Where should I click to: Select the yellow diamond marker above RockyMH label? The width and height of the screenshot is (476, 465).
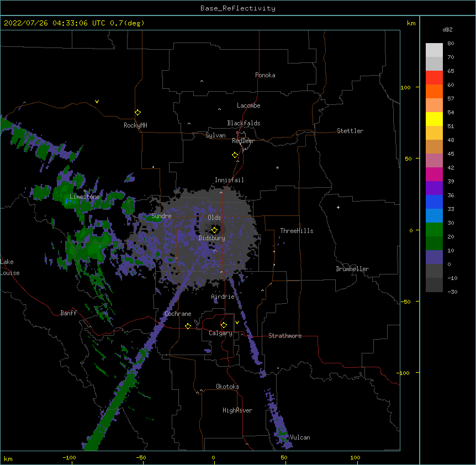(x=137, y=112)
